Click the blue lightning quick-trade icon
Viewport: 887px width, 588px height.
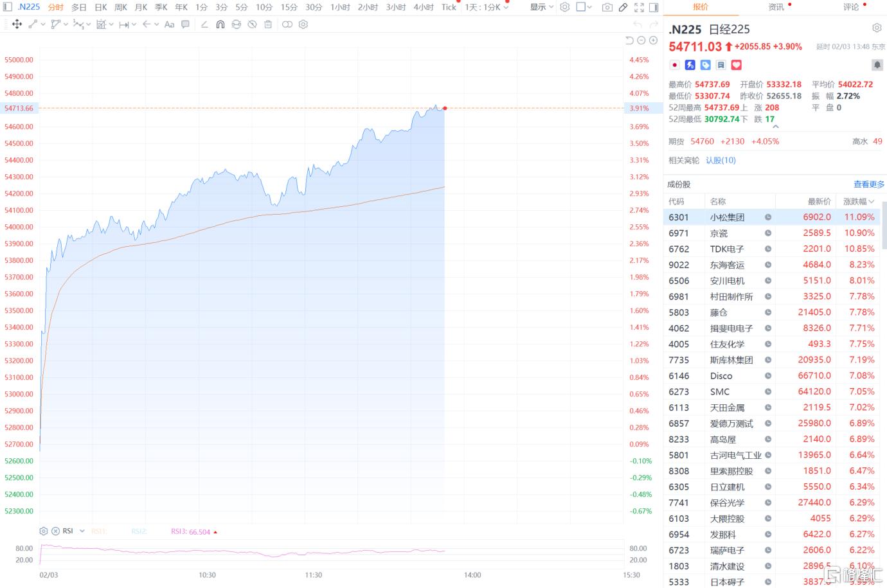tap(690, 65)
